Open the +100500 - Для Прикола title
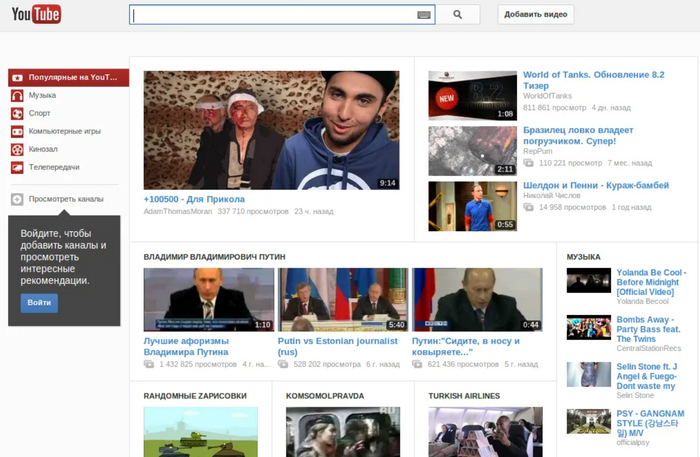This screenshot has width=700, height=457. click(x=194, y=199)
